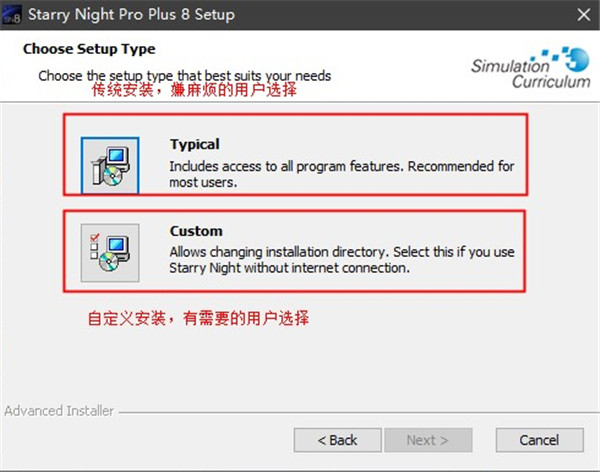Select the Custom setup icon button
This screenshot has height=472, width=600.
coord(110,253)
